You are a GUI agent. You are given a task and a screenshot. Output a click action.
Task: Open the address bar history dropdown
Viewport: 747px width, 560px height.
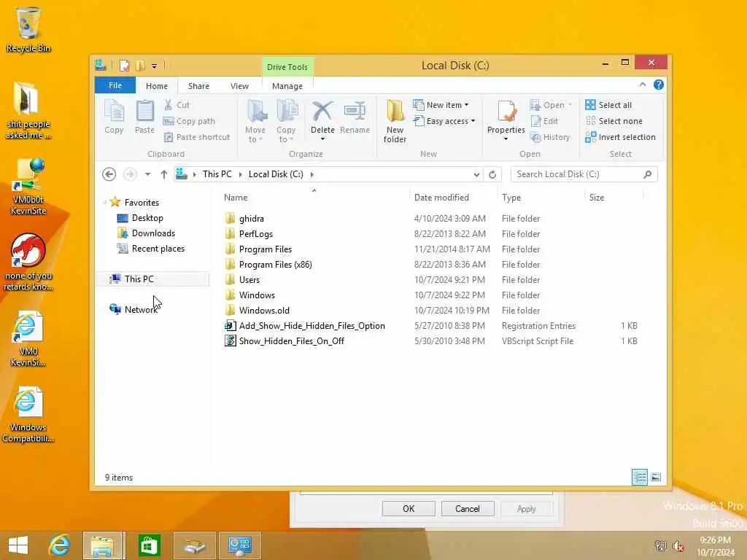(x=476, y=174)
